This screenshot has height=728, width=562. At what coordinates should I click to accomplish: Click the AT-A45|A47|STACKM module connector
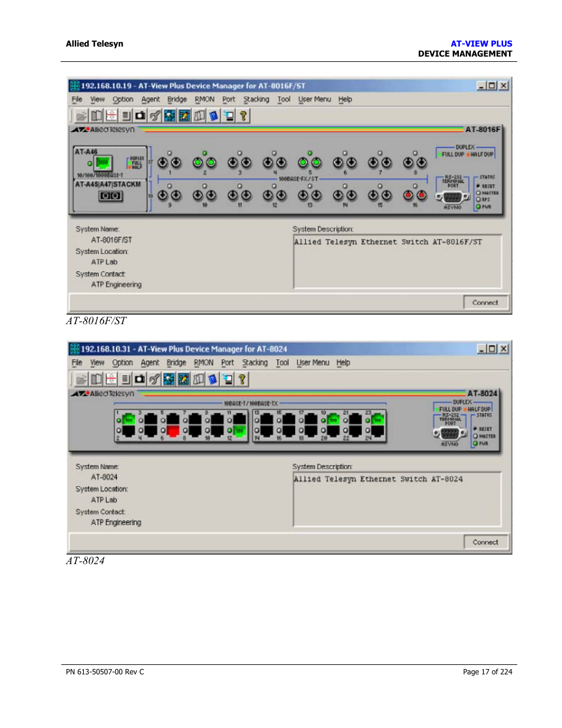[110, 196]
